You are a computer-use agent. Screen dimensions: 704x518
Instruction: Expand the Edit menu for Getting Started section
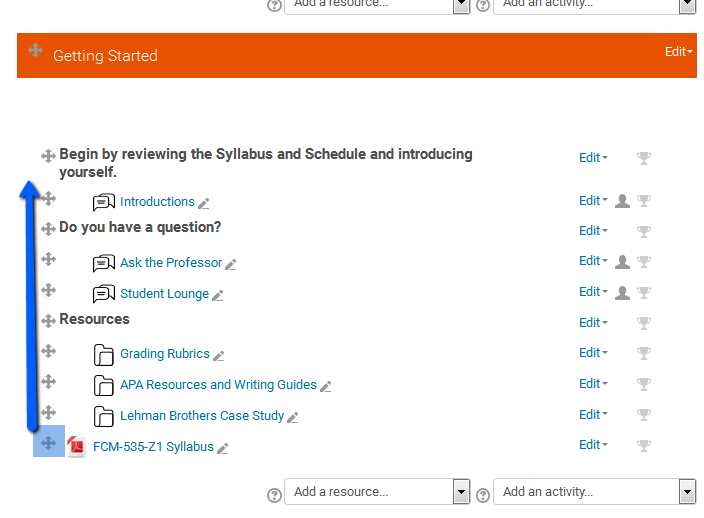tap(678, 52)
